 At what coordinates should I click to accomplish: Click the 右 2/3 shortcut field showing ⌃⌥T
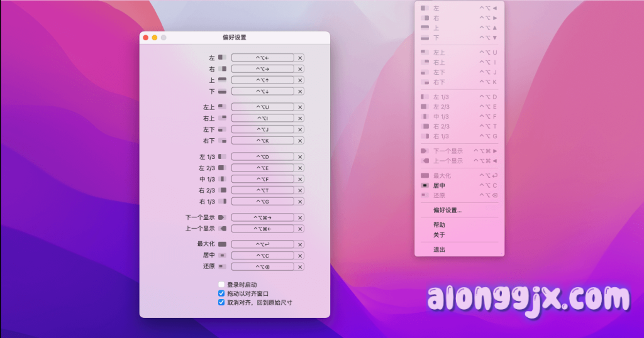pos(262,190)
